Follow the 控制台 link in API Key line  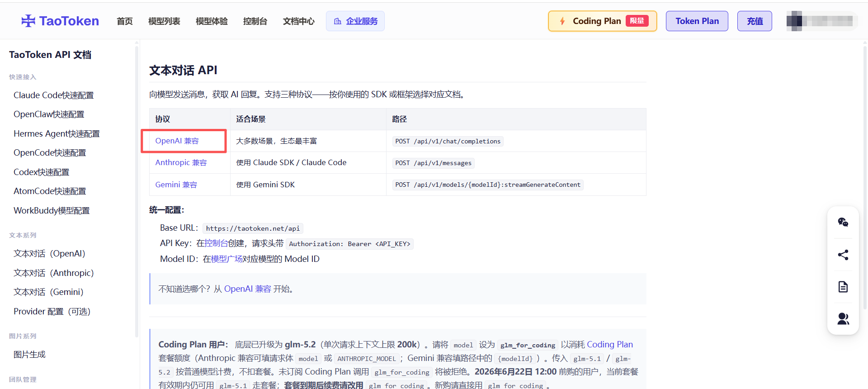[216, 243]
